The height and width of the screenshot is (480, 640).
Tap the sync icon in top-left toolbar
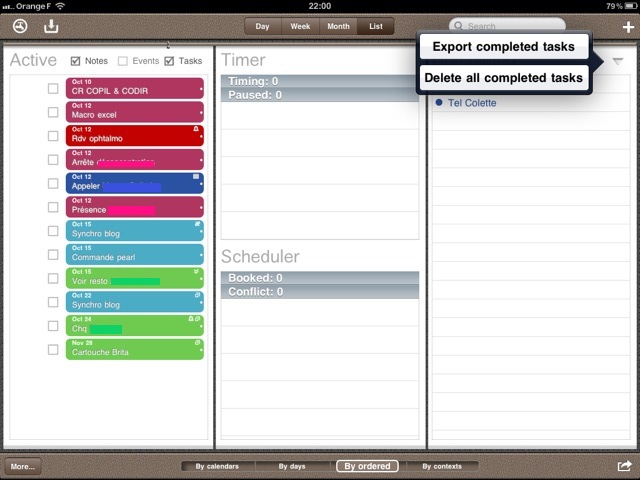pos(20,26)
